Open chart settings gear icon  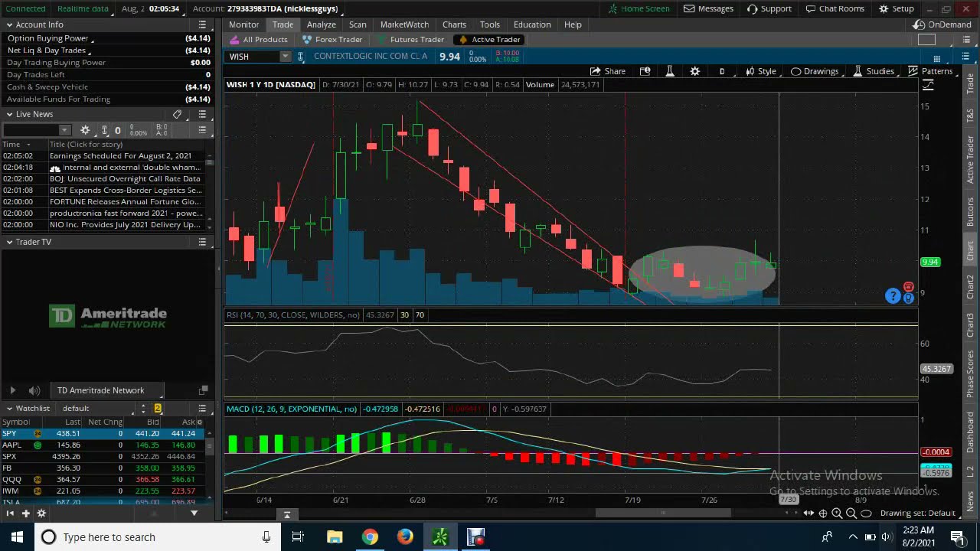[695, 71]
